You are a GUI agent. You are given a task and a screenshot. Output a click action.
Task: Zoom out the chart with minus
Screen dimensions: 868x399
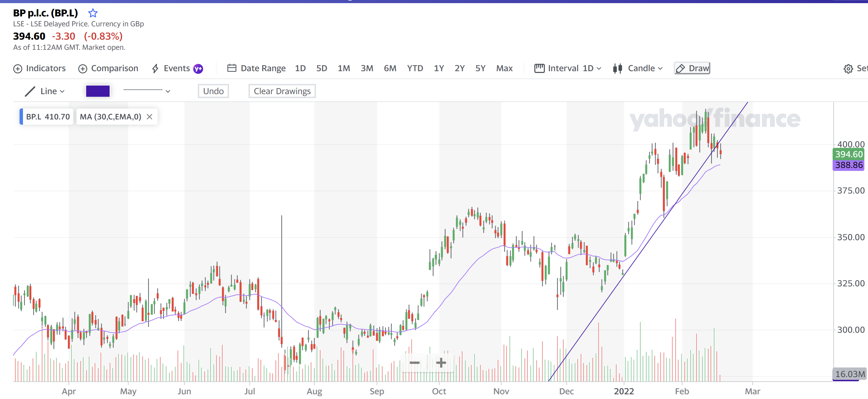coord(415,363)
